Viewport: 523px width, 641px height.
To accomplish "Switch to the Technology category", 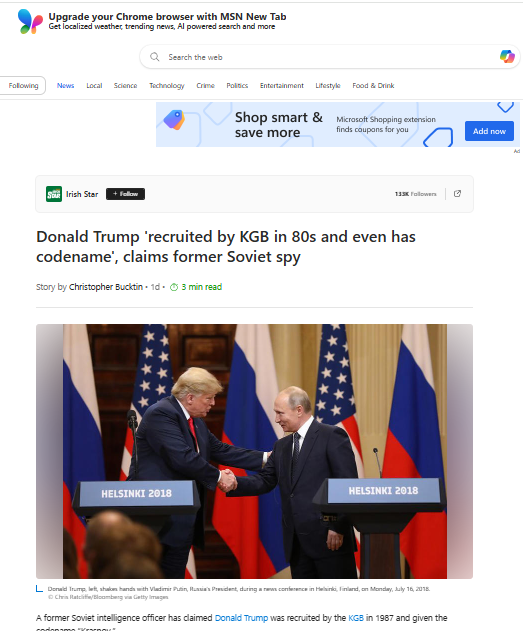I will click(x=166, y=85).
